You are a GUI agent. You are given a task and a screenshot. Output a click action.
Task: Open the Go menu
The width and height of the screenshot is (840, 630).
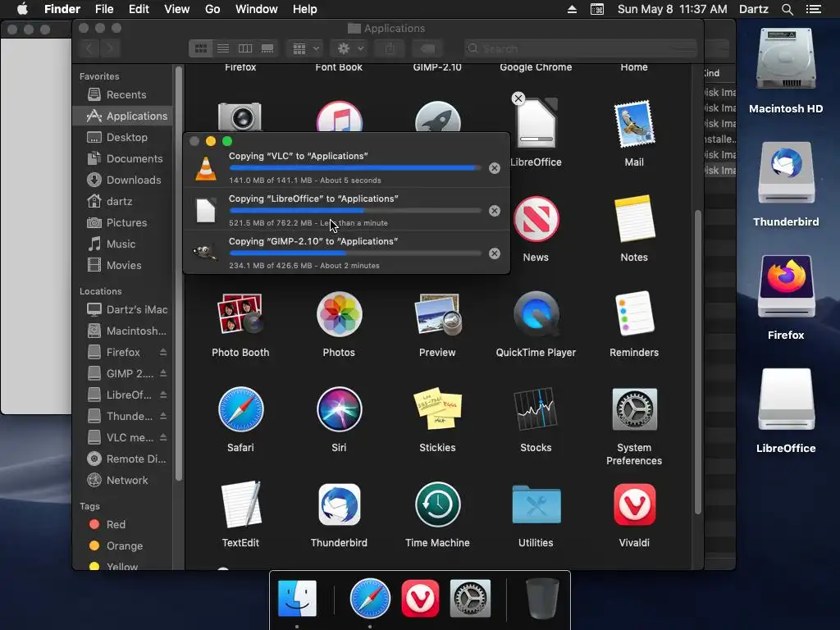212,9
